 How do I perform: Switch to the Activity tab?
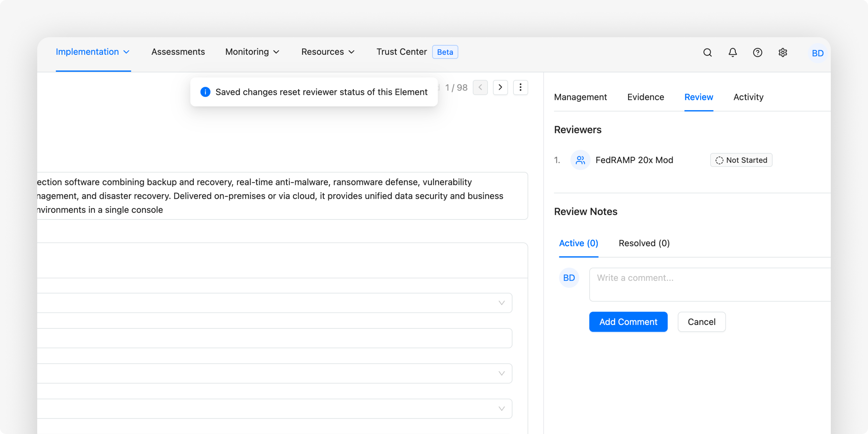pos(748,97)
